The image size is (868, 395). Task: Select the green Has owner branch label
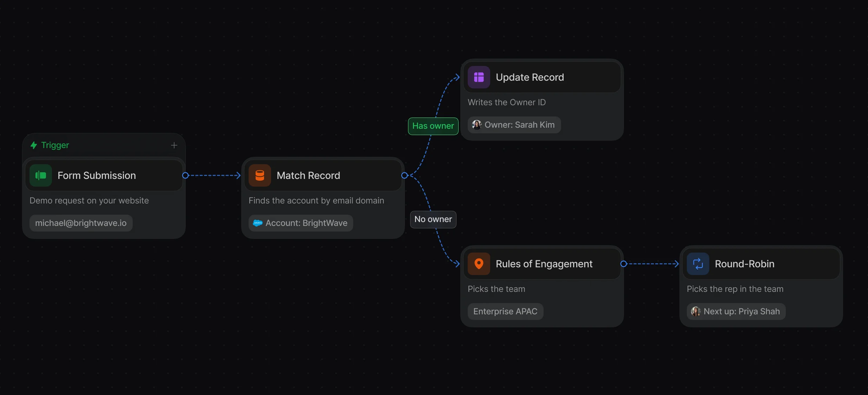coord(433,126)
